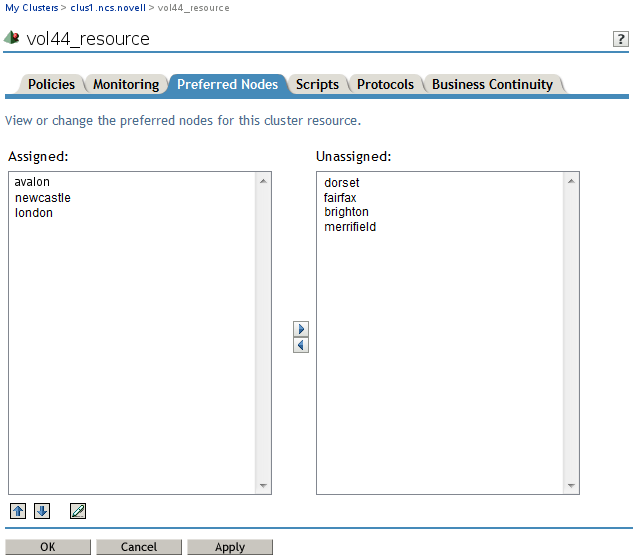Open the clus1.ncs.novell breadcrumb link
The height and width of the screenshot is (558, 633).
108,8
